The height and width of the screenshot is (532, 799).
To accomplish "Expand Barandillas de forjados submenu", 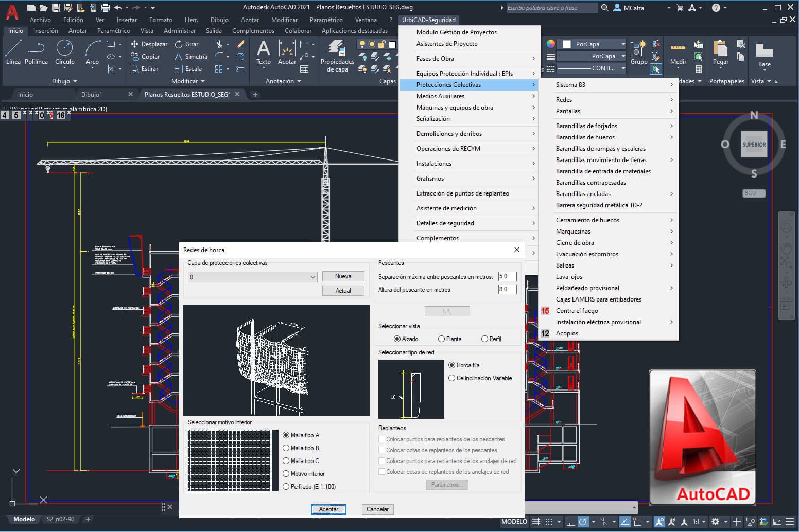I will (x=614, y=126).
